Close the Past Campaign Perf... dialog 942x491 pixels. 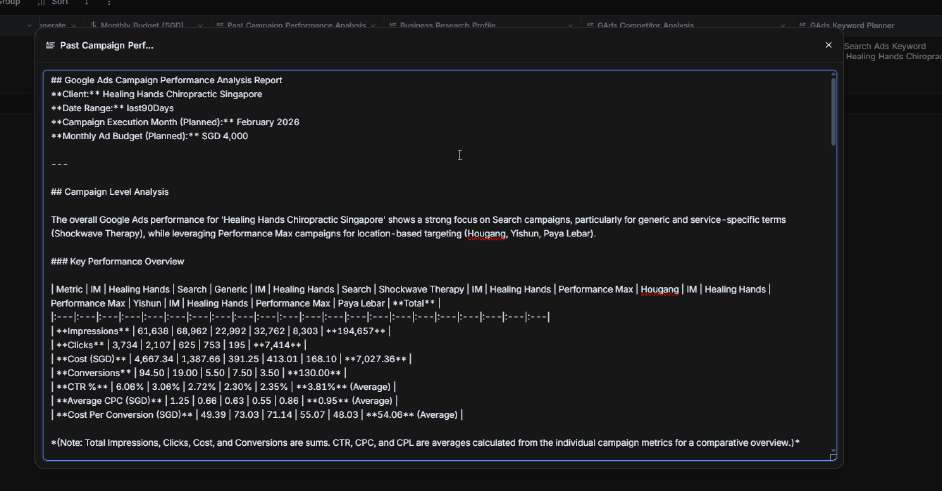(x=828, y=45)
